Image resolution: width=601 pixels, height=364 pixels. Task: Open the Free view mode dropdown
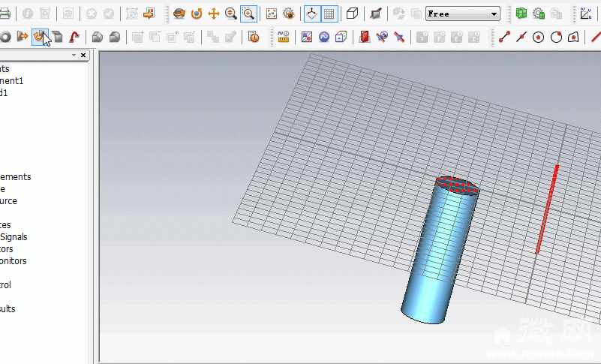coord(463,14)
